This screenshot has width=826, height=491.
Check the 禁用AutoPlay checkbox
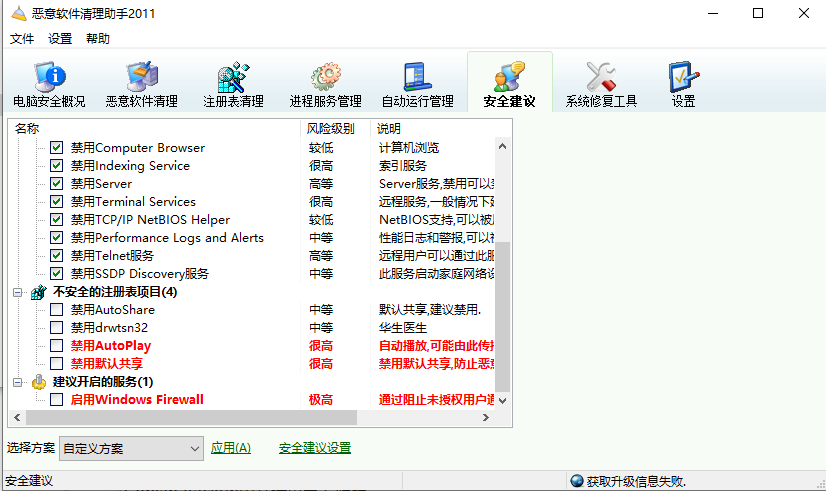(x=56, y=346)
